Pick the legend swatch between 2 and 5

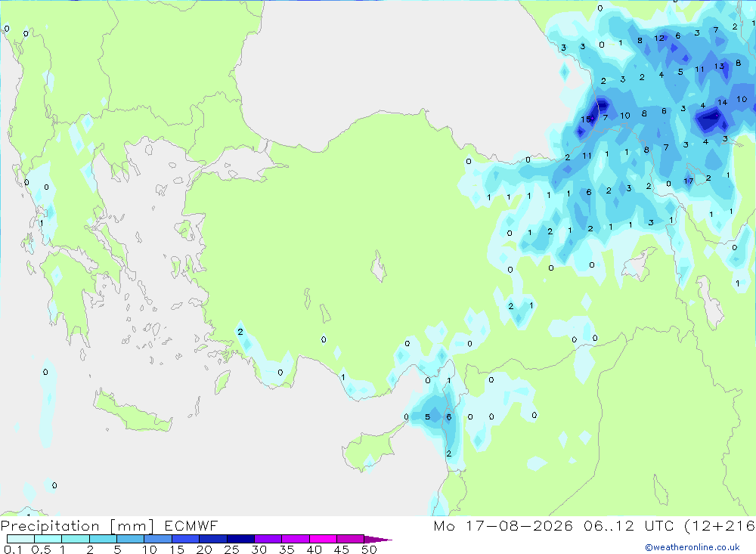tap(103, 539)
